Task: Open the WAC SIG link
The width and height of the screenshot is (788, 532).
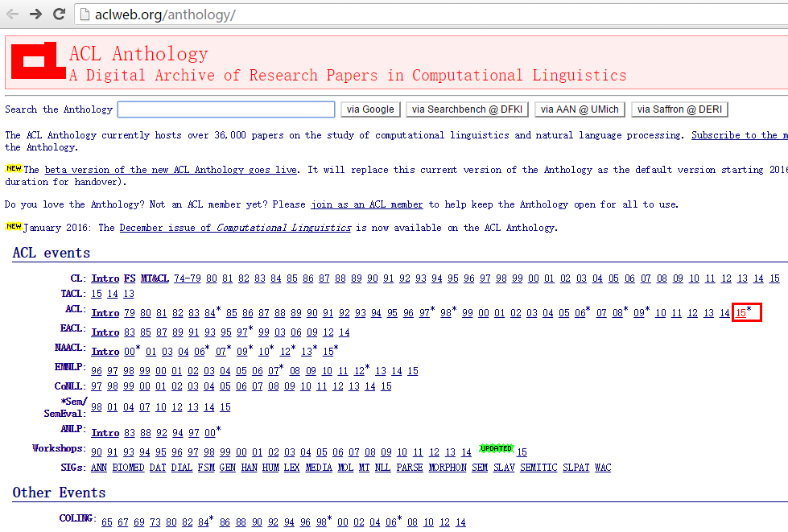Action: 603,468
